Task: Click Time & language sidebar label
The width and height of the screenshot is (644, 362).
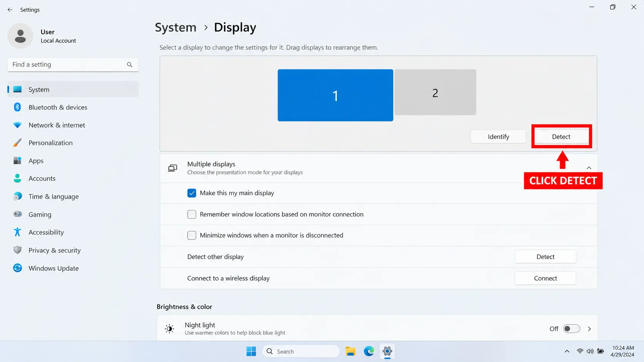Action: point(54,197)
